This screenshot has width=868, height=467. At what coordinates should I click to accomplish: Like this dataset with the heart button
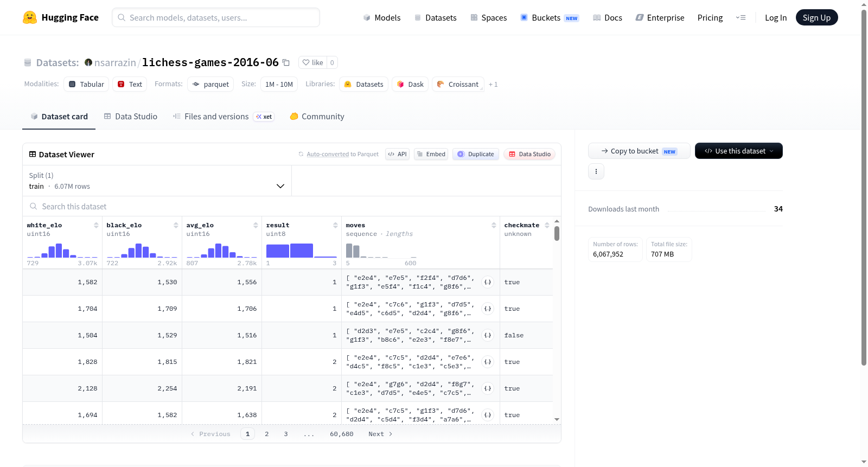coord(312,62)
